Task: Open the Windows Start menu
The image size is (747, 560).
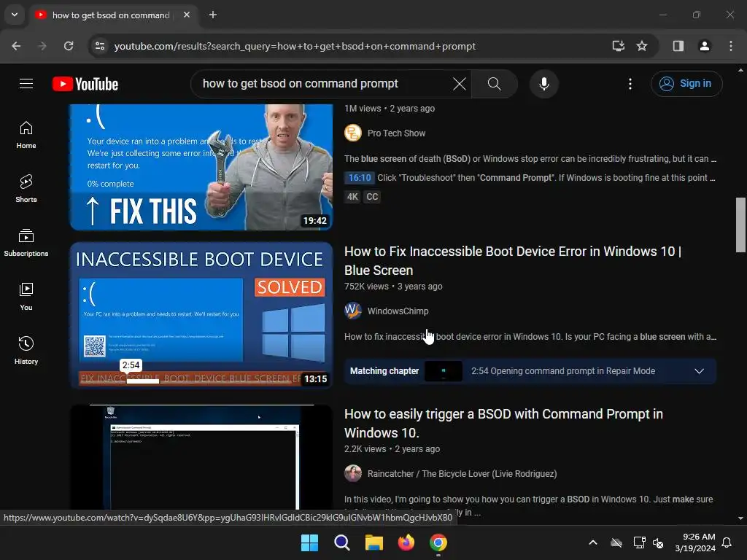Action: [309, 542]
